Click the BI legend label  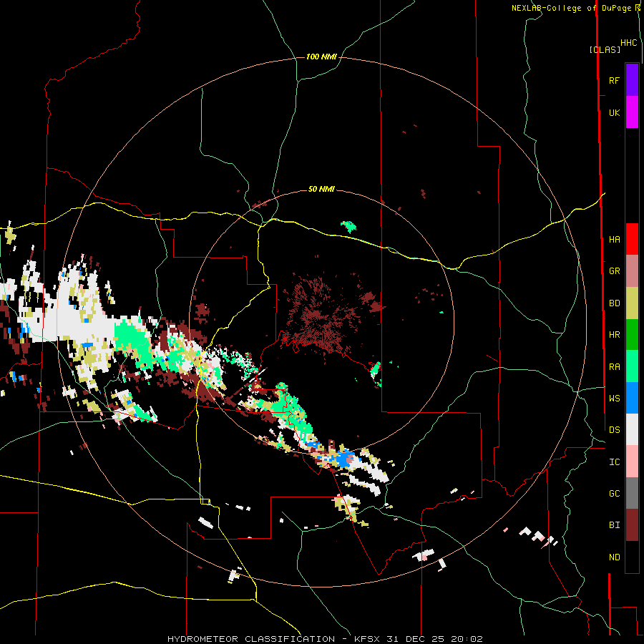point(614,525)
